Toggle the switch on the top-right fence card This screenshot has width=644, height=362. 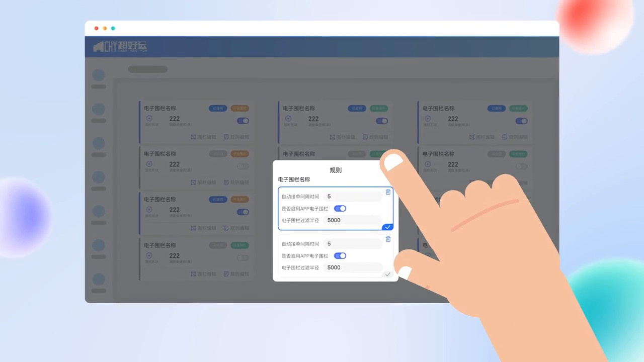521,121
